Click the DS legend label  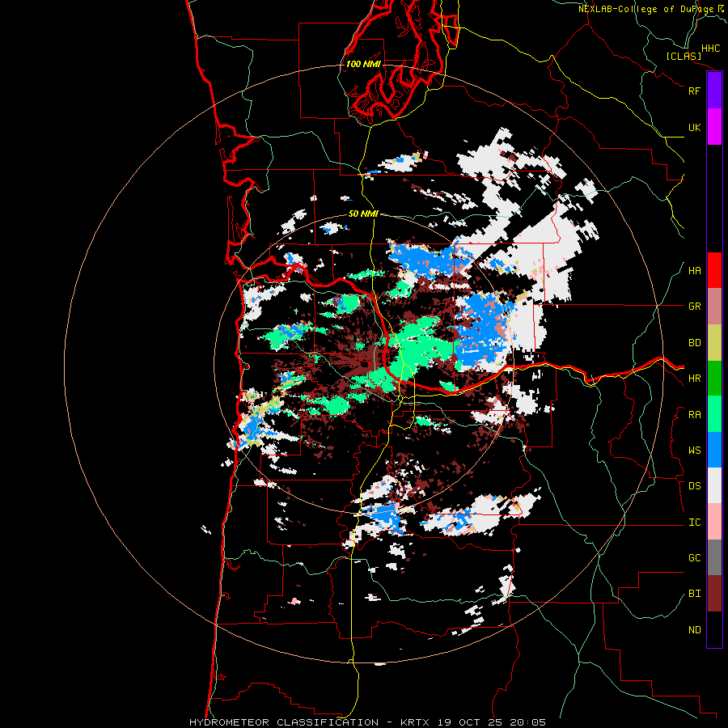[694, 486]
